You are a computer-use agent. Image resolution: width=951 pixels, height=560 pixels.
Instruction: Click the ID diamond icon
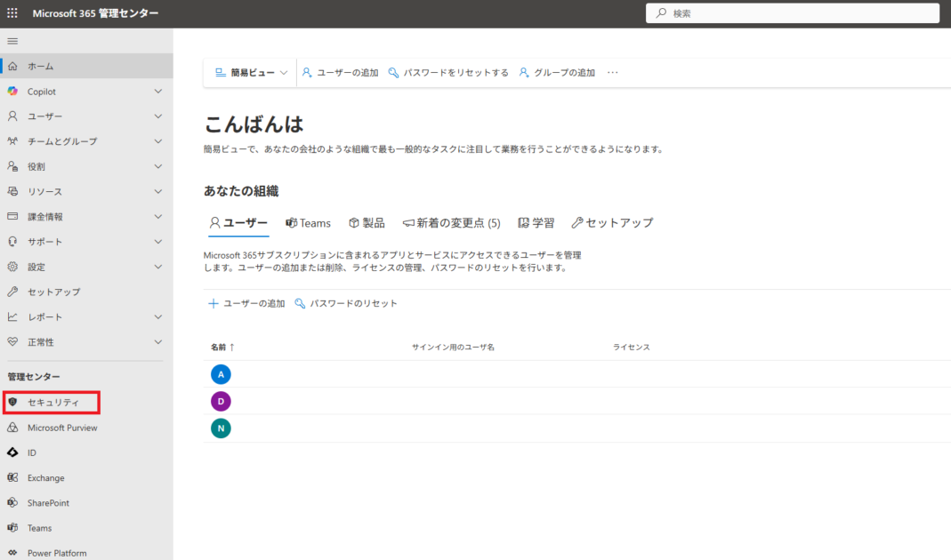pos(12,452)
